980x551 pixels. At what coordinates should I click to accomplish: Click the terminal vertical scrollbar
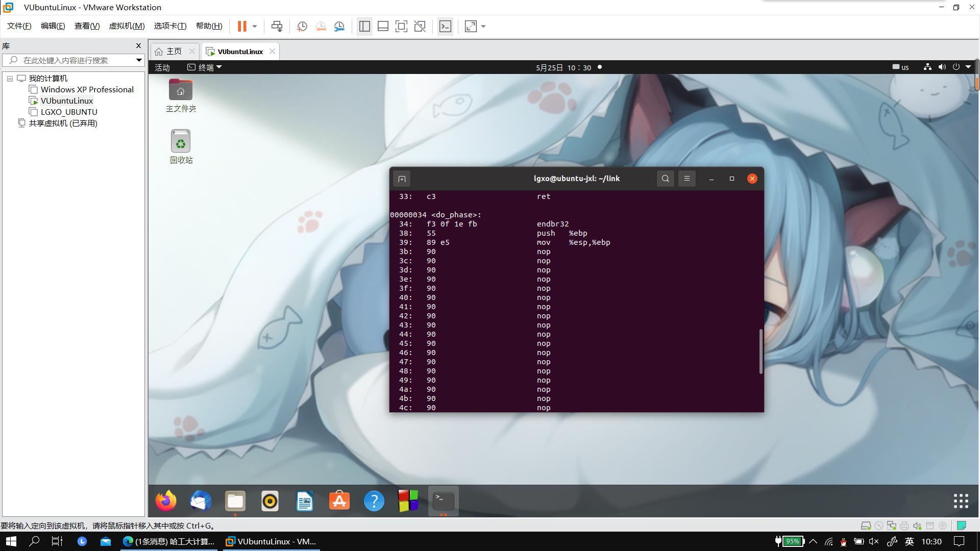click(x=761, y=351)
